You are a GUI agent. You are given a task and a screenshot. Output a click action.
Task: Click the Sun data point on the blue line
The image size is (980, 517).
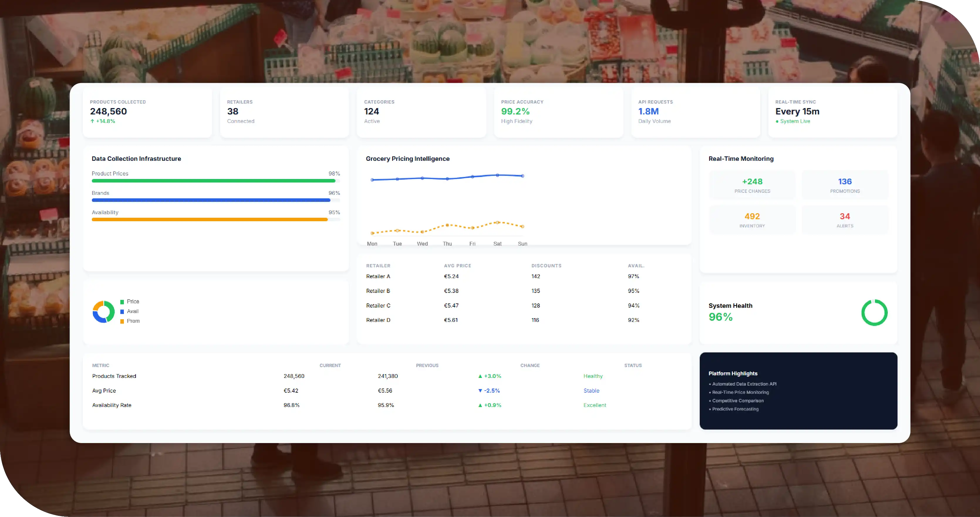[x=522, y=176]
